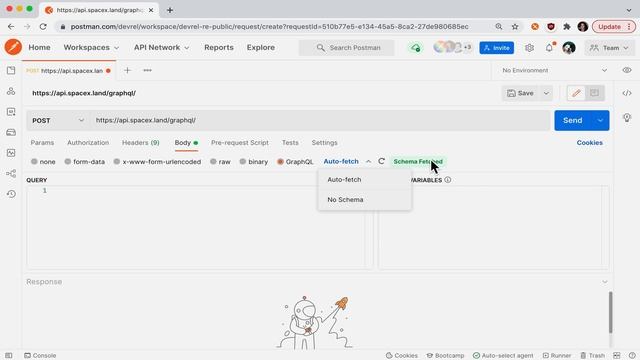The height and width of the screenshot is (360, 640).
Task: Open the APIs sidebar icon
Action: click(x=11, y=91)
